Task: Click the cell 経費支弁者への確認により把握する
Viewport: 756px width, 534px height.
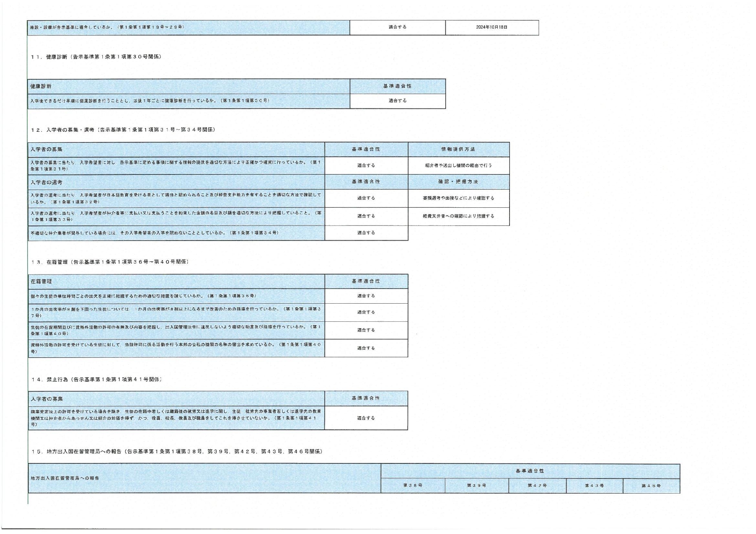Action: tap(458, 216)
